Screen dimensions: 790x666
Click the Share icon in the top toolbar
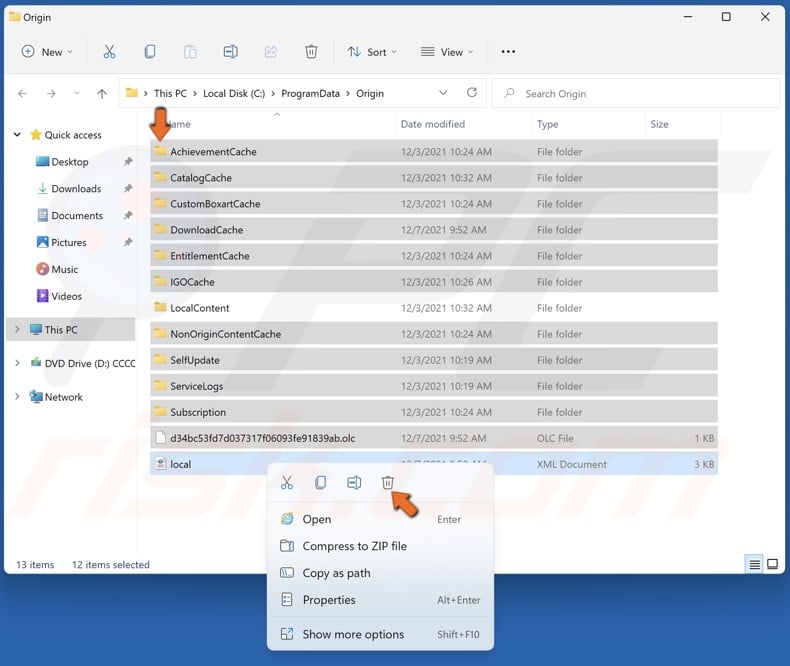coord(271,52)
